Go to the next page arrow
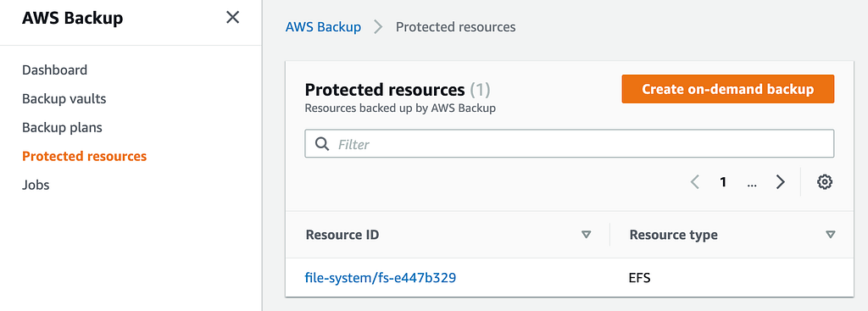The height and width of the screenshot is (311, 868). click(x=781, y=182)
